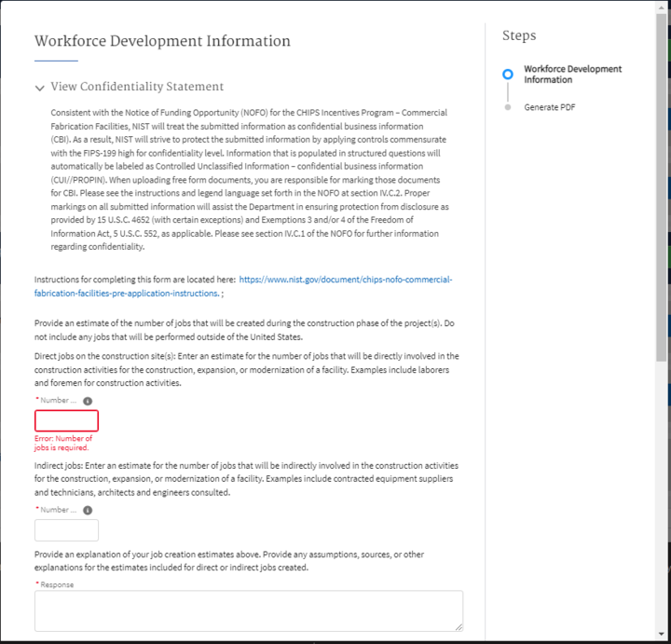
Task: Click the vertical scrollbar thumb
Action: click(662, 187)
